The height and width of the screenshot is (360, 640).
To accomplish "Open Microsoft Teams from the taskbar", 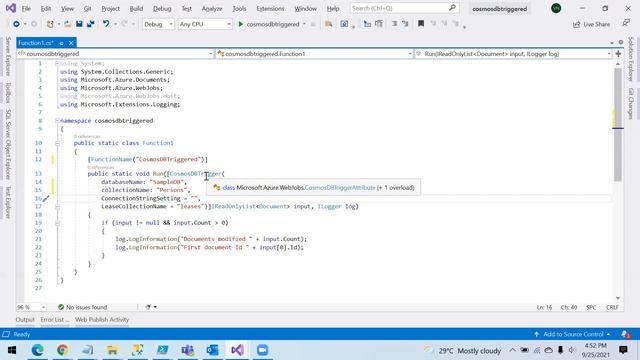I will click(187, 350).
